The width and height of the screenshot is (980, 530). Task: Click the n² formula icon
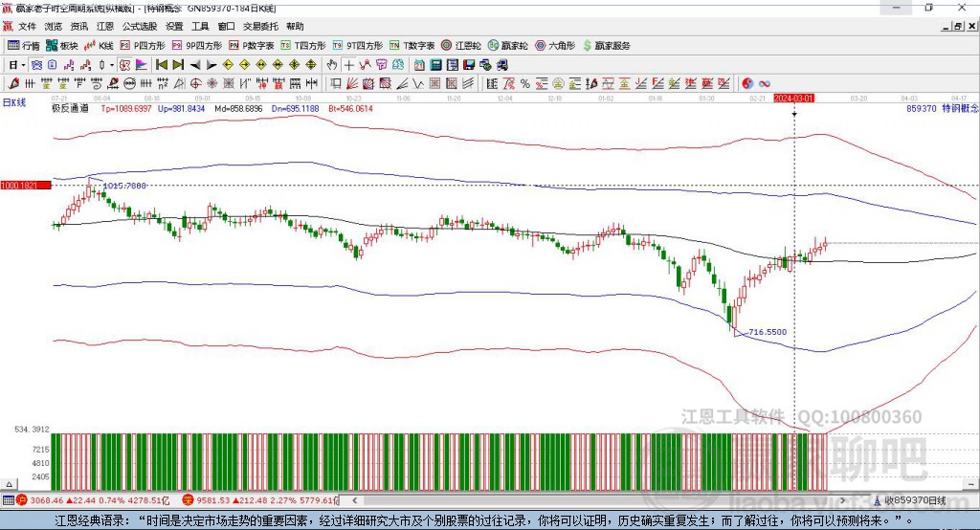(163, 83)
